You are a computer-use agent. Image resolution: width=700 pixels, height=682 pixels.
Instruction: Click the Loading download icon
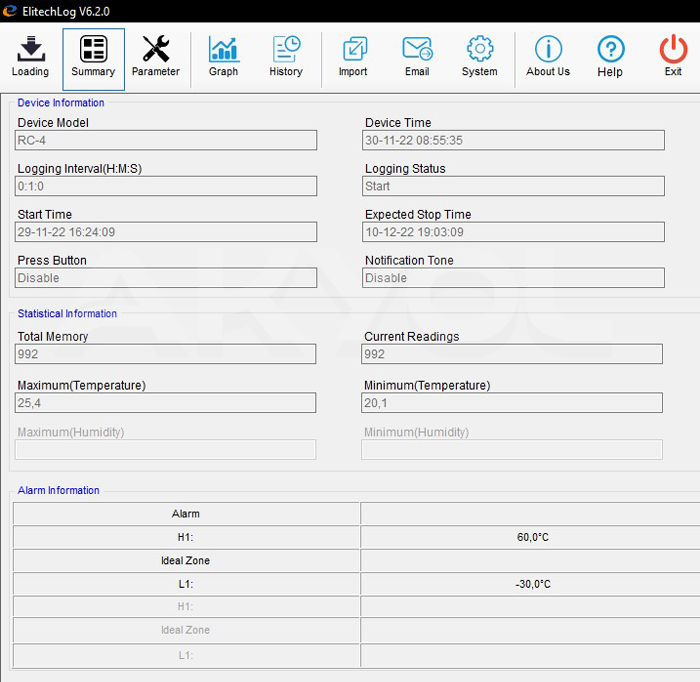pyautogui.click(x=30, y=49)
